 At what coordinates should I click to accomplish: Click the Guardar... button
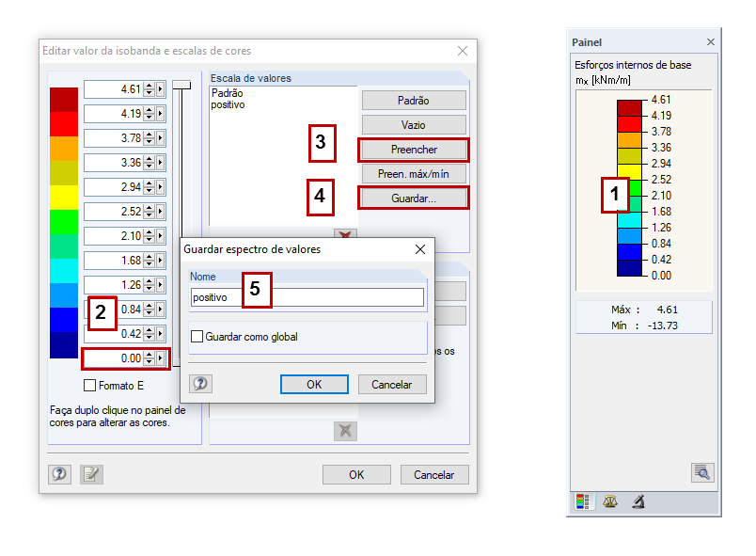pos(414,199)
